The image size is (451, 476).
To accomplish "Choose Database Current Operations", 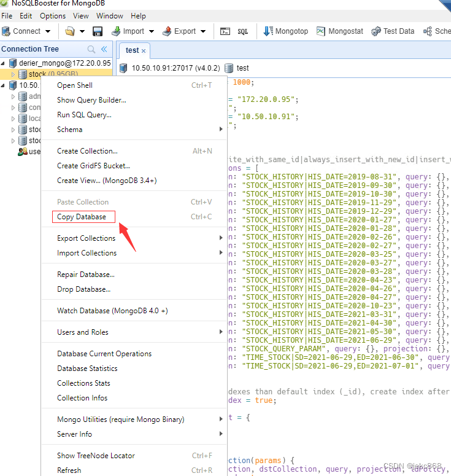I will click(134, 354).
